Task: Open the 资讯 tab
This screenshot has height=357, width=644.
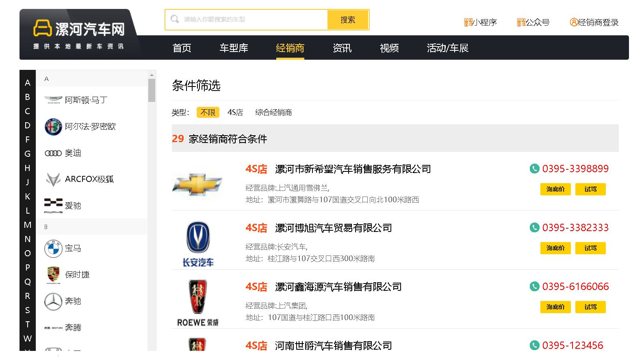Action: click(342, 48)
